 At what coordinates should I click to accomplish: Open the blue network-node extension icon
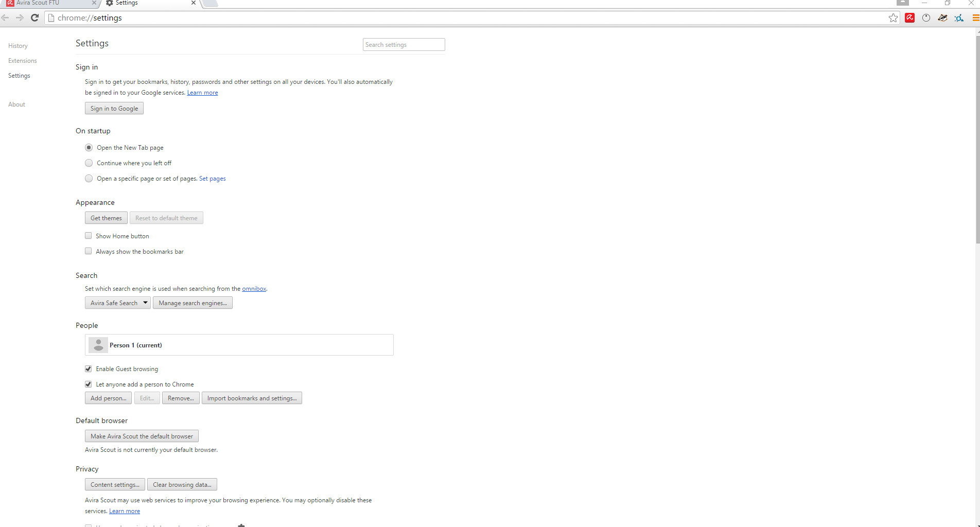pyautogui.click(x=959, y=18)
